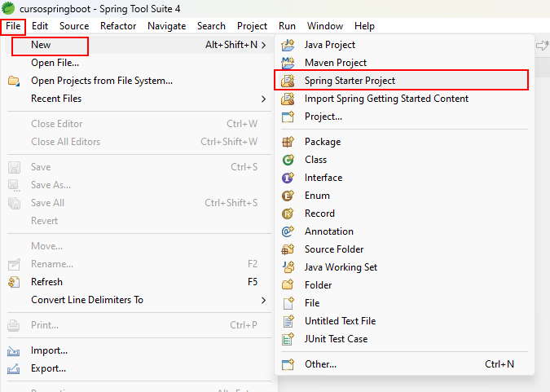Select the New entry in File menu
The height and width of the screenshot is (392, 550).
click(x=139, y=45)
